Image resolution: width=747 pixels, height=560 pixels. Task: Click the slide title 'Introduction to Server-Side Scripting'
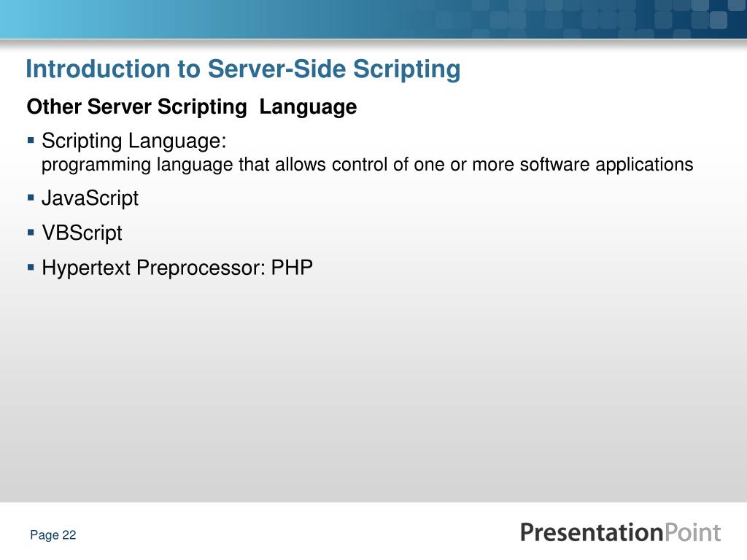[x=243, y=69]
